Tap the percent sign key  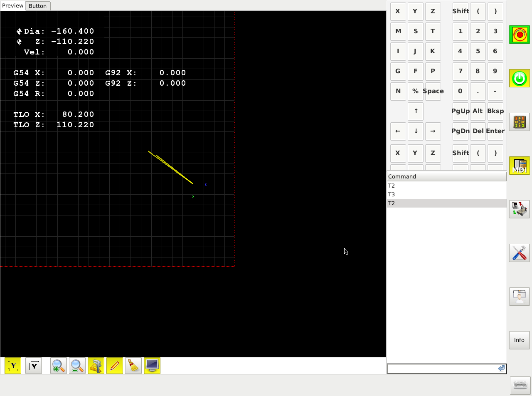click(416, 91)
